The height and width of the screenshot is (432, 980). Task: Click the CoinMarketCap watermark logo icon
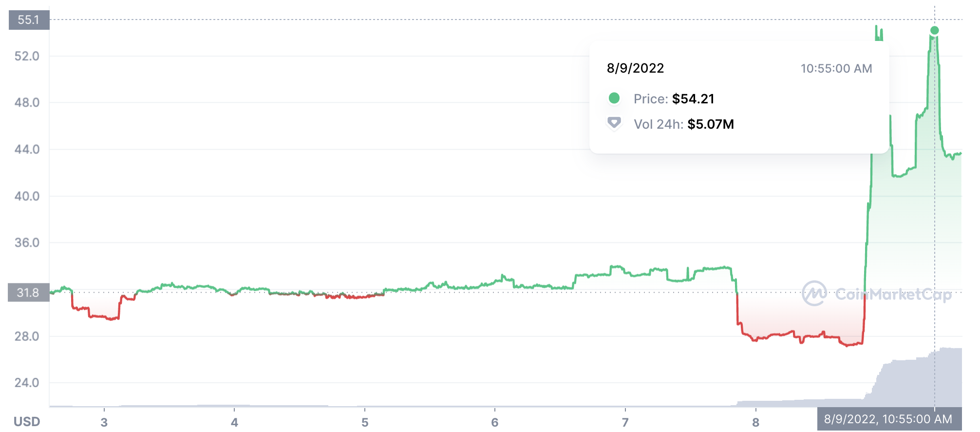[814, 294]
